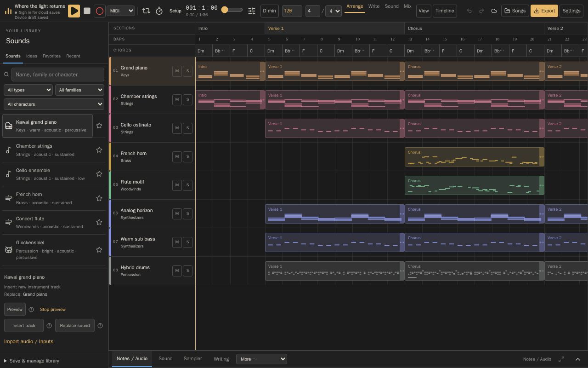Stop playback with the square button
The width and height of the screenshot is (588, 368).
[87, 11]
